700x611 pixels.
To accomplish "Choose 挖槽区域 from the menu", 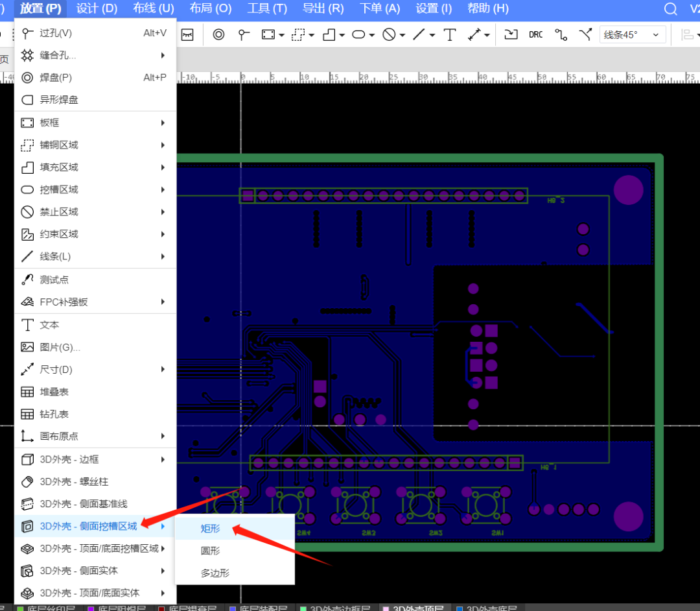I will pos(95,189).
